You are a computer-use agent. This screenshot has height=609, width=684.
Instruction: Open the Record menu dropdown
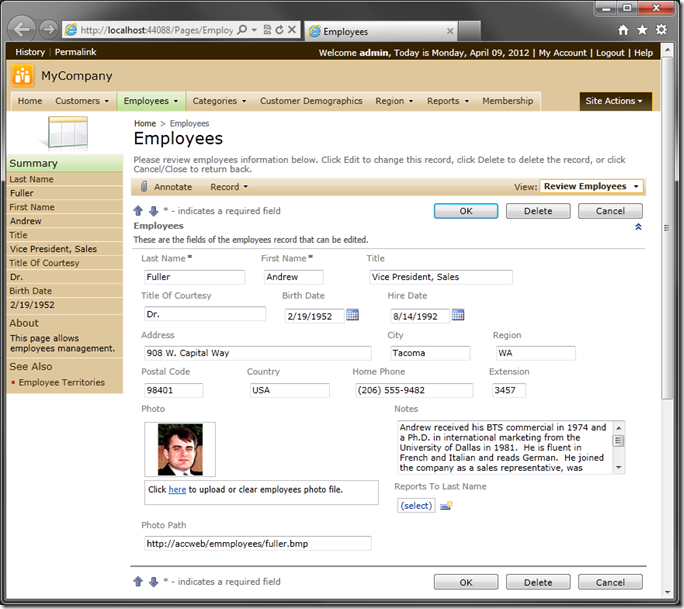229,187
